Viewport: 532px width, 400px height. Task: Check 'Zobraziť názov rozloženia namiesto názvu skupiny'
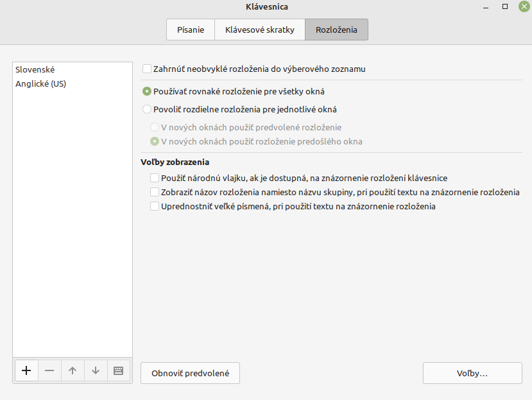tap(155, 192)
